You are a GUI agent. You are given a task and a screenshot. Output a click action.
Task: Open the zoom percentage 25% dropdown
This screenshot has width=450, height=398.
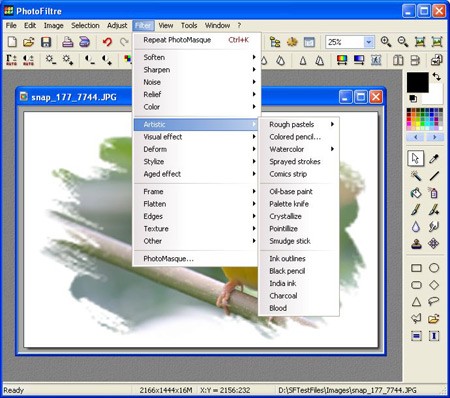pyautogui.click(x=368, y=42)
